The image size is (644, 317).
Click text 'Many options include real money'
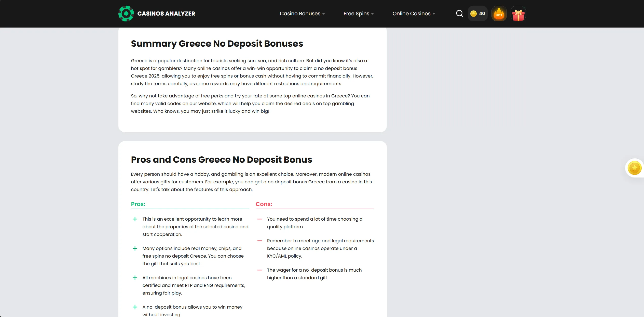pyautogui.click(x=180, y=248)
